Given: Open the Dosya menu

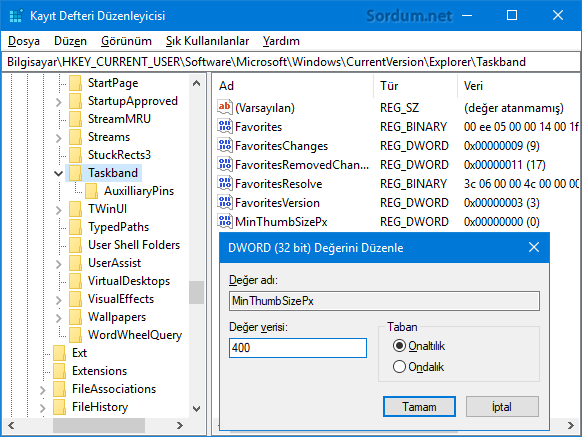Looking at the screenshot, I should coord(24,41).
